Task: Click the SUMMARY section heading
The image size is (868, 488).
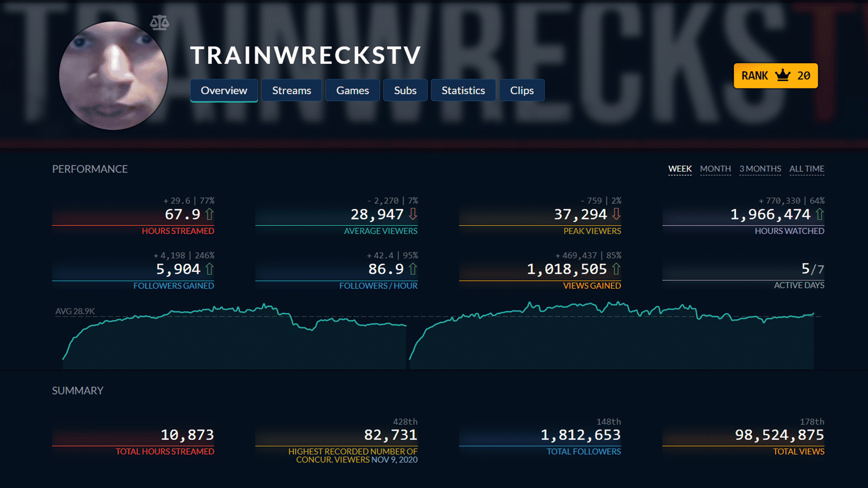Action: pos(78,390)
